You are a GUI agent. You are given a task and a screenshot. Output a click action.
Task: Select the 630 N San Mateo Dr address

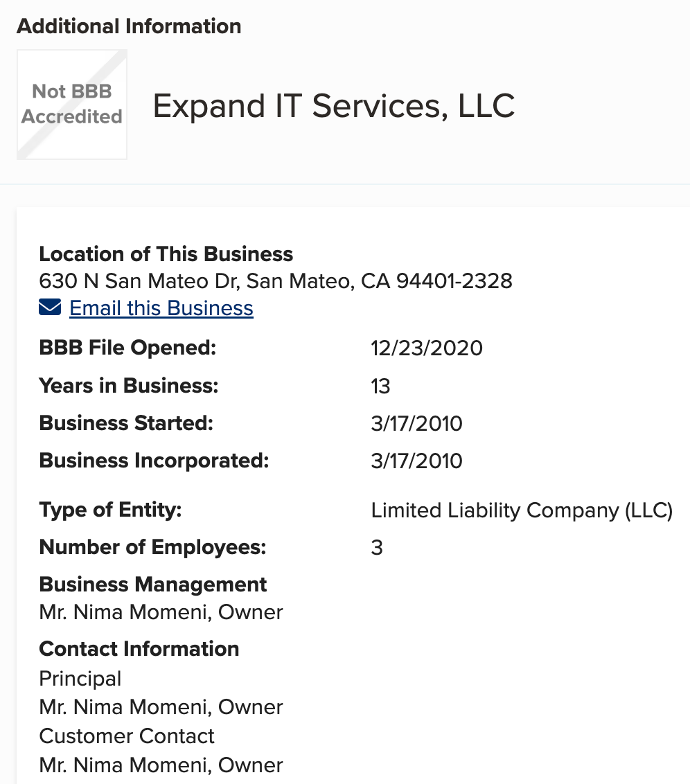point(276,281)
